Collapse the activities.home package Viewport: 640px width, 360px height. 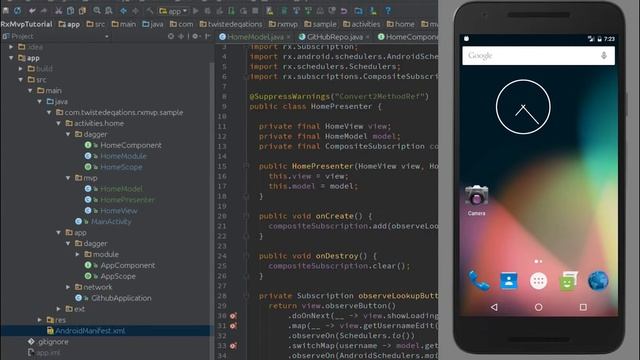(x=58, y=123)
